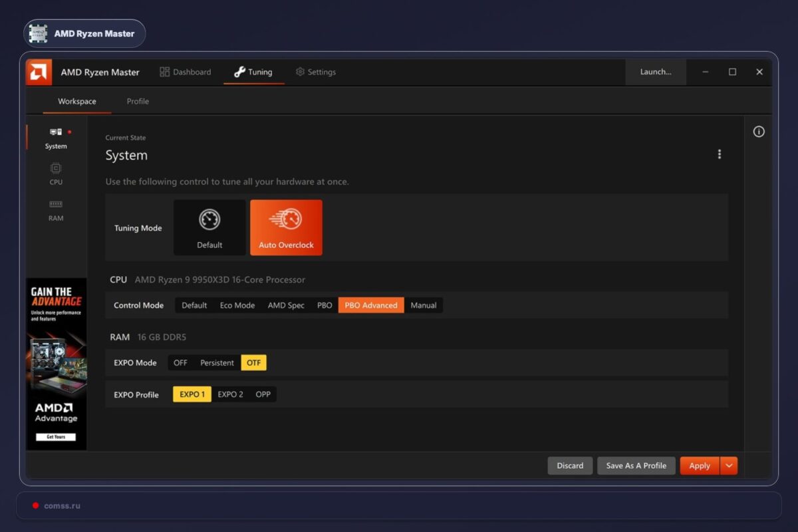This screenshot has width=798, height=532.
Task: Set EXPO Mode to OTF
Action: pyautogui.click(x=253, y=362)
